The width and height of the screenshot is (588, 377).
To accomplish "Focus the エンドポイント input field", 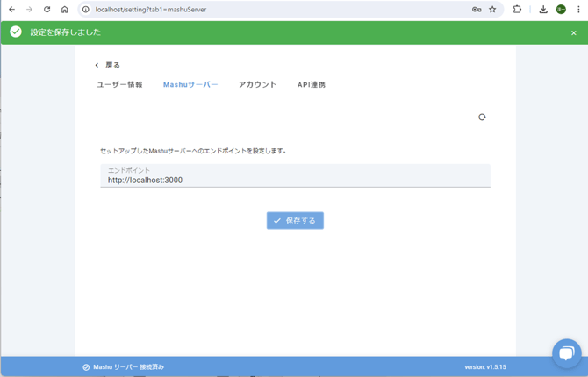I will click(295, 180).
